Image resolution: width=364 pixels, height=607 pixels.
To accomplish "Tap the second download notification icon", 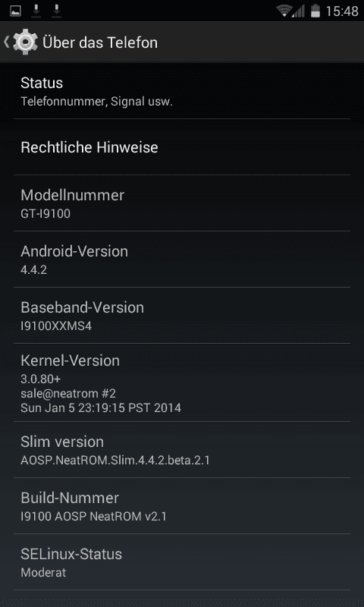I will (56, 11).
